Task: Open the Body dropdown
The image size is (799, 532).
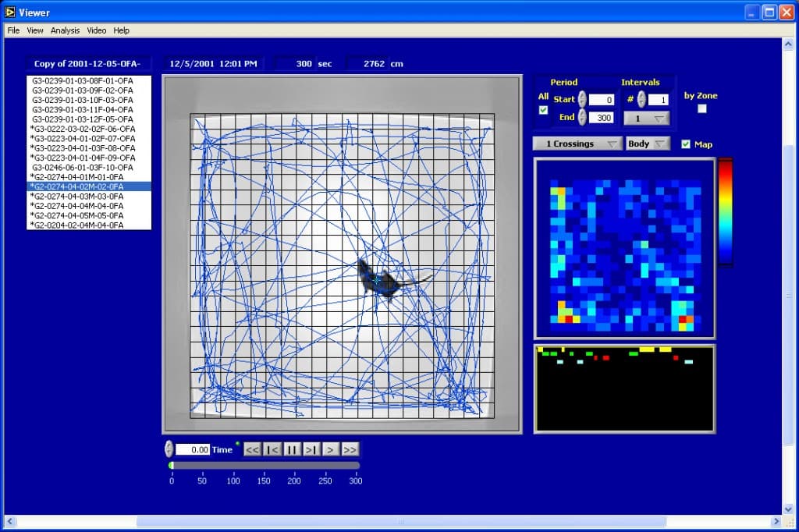Action: point(648,144)
